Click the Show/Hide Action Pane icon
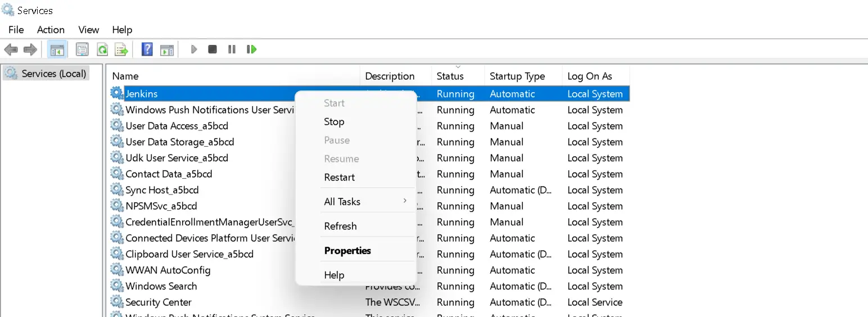Screen dimensions: 868x317 point(166,49)
